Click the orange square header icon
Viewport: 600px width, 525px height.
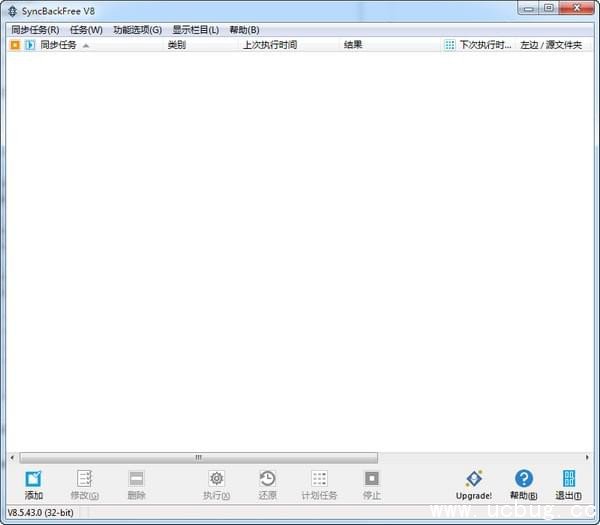click(x=15, y=45)
